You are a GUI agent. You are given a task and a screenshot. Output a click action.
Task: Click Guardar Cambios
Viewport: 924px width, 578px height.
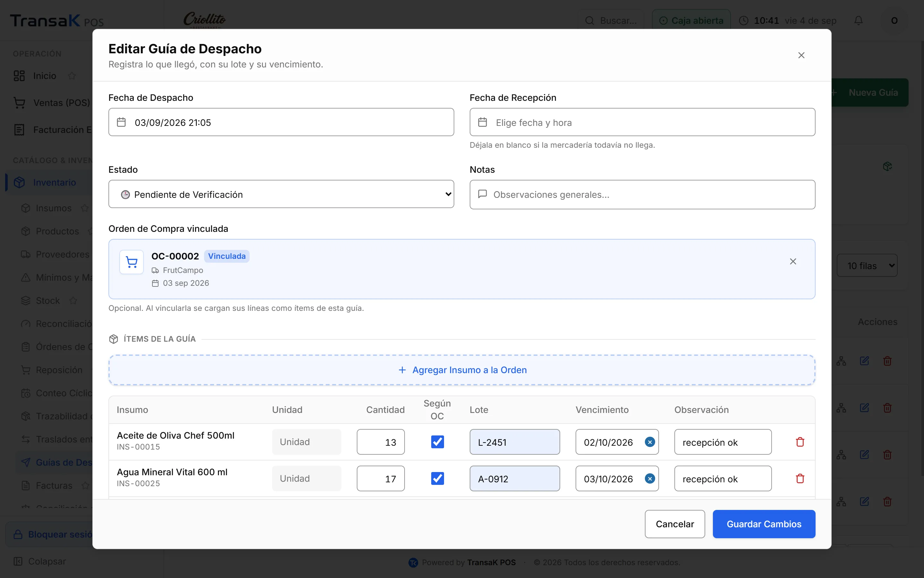pos(764,524)
